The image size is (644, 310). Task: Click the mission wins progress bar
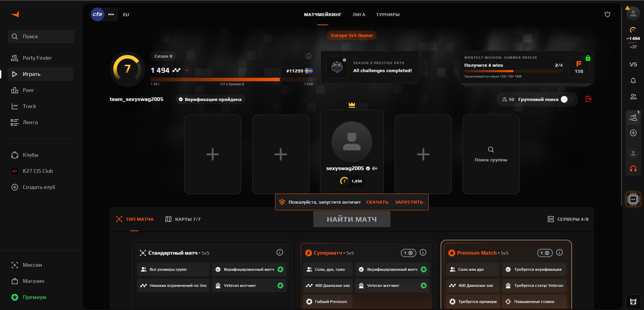point(513,71)
